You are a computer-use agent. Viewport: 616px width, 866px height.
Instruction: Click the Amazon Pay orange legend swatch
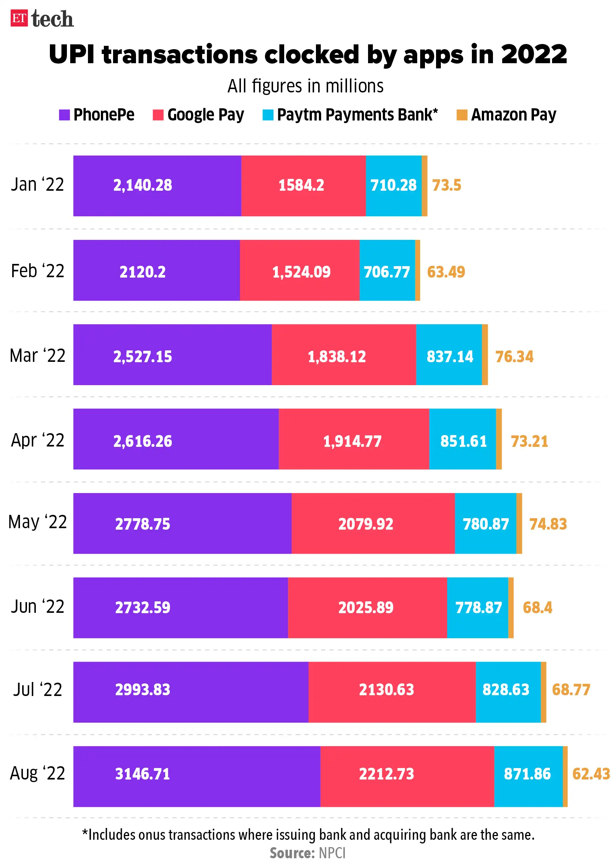462,115
